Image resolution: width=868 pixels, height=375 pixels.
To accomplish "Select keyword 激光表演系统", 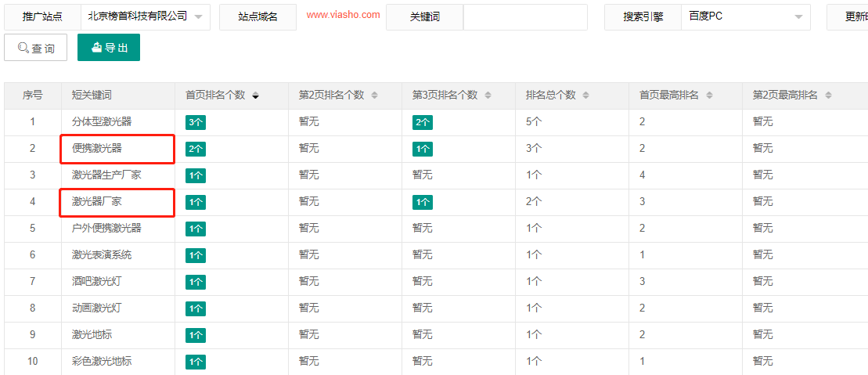I will pos(102,254).
